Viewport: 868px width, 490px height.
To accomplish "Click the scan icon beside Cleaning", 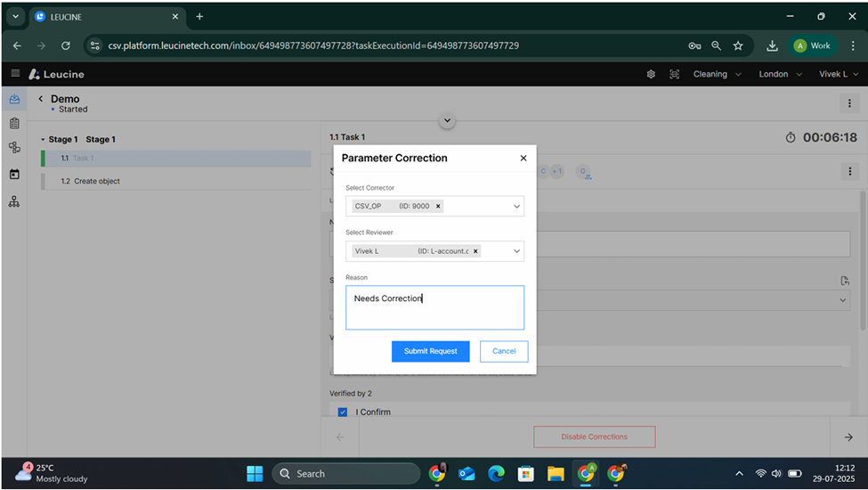I will click(674, 74).
